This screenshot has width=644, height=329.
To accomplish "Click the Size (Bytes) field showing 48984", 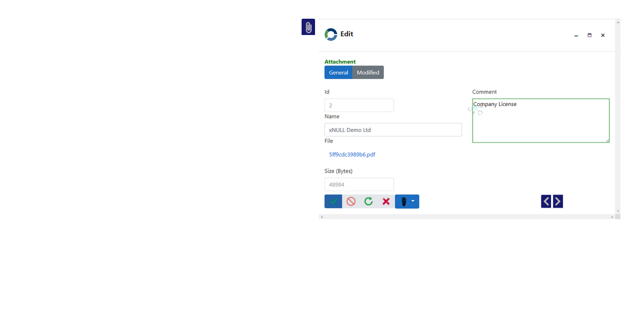I will click(x=359, y=185).
